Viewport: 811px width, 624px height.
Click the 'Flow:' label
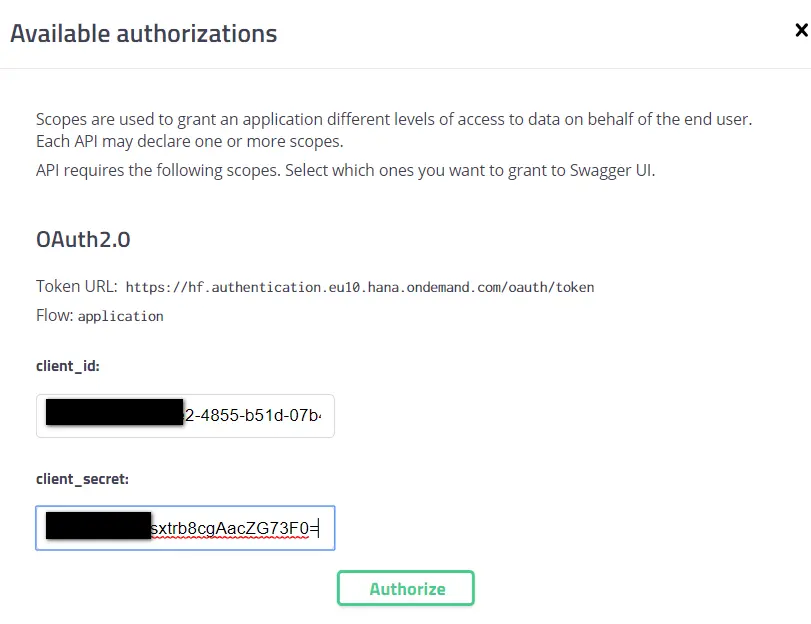pyautogui.click(x=54, y=315)
